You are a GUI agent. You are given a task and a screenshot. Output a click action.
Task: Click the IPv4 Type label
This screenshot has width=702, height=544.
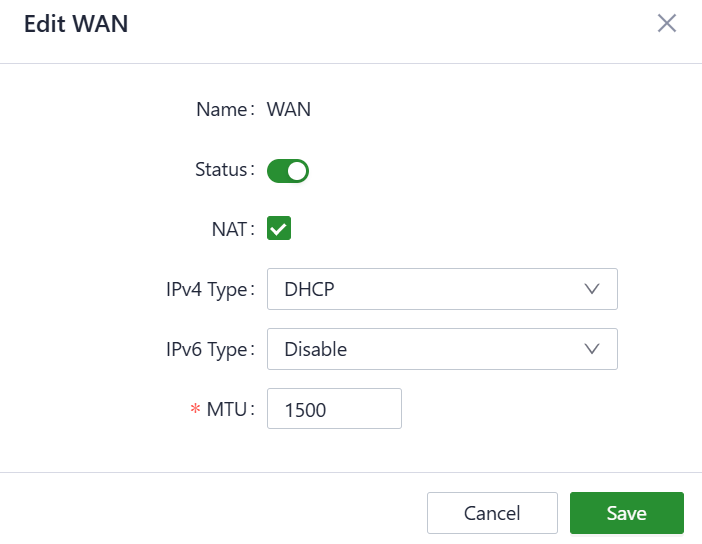206,290
